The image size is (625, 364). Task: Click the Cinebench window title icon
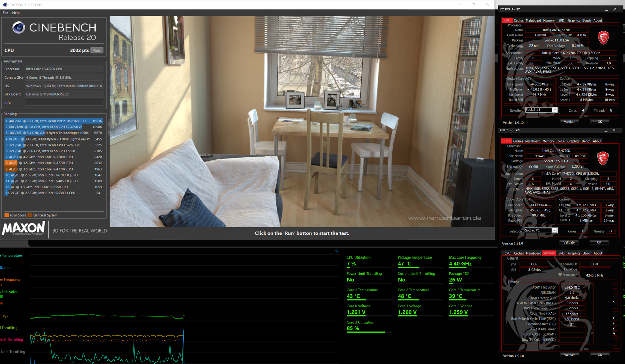coord(5,5)
